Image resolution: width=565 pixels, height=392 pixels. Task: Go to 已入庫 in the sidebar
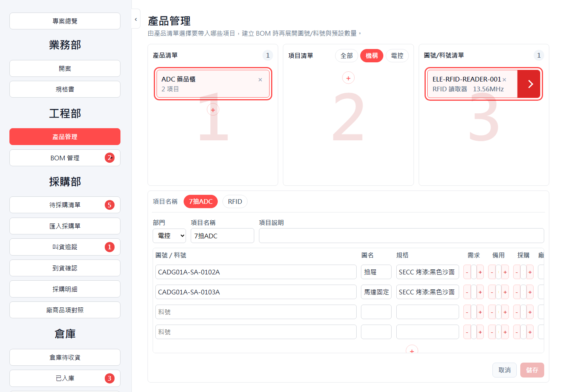65,378
